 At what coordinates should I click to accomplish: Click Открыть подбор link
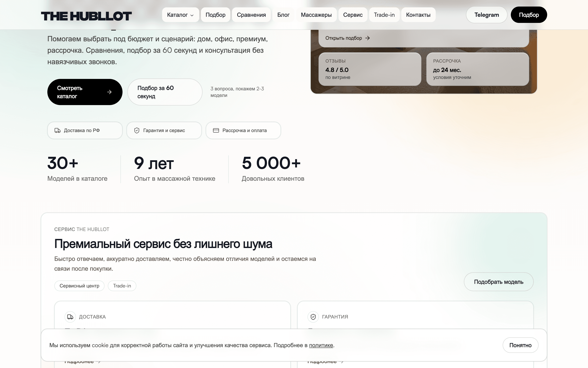[347, 38]
